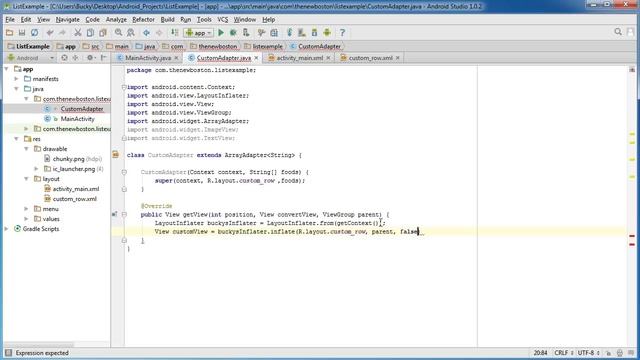Navigate Back with blue arrow icon
The width and height of the screenshot is (640, 360).
click(x=146, y=33)
